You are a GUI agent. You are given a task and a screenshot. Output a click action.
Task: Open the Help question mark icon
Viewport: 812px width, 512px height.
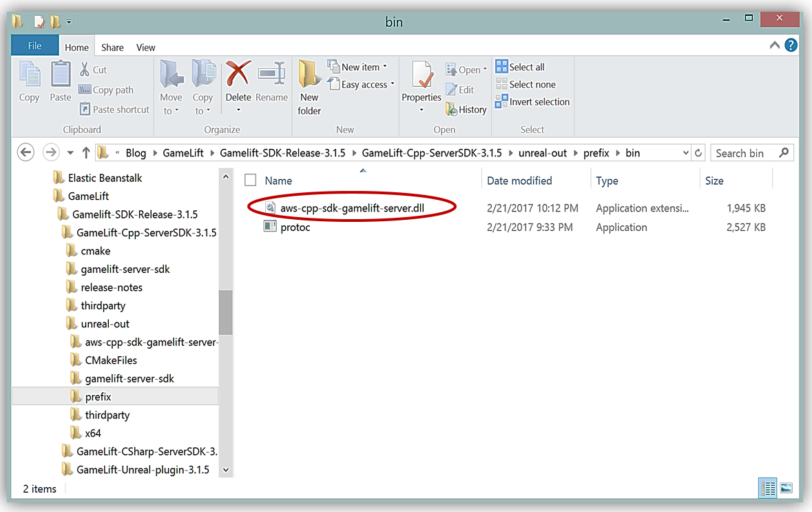coord(791,46)
